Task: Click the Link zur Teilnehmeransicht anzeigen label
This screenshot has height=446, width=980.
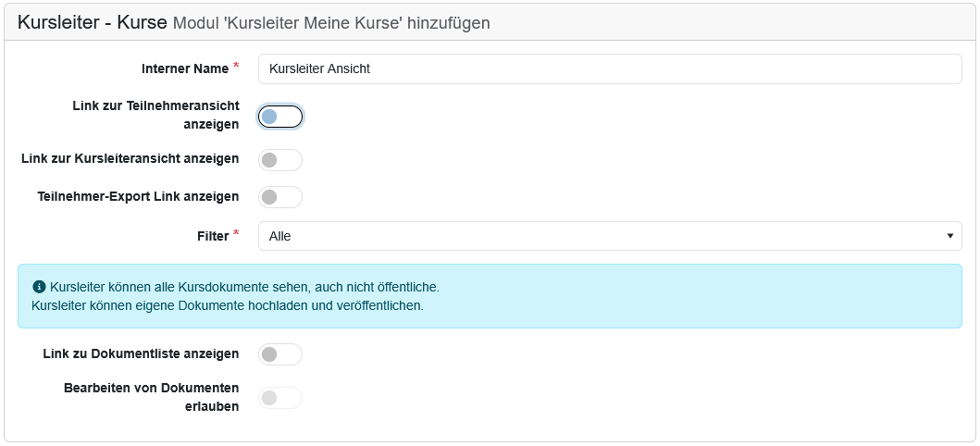Action: [155, 115]
